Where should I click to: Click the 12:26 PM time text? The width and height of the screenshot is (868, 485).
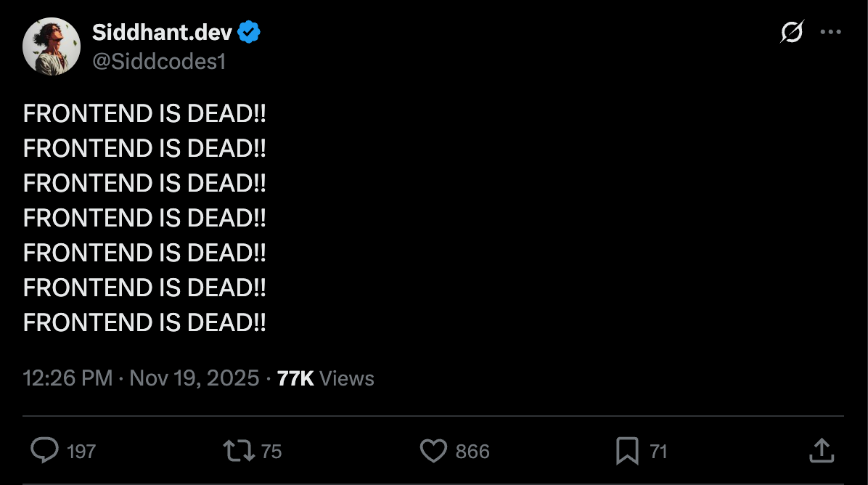(x=67, y=378)
